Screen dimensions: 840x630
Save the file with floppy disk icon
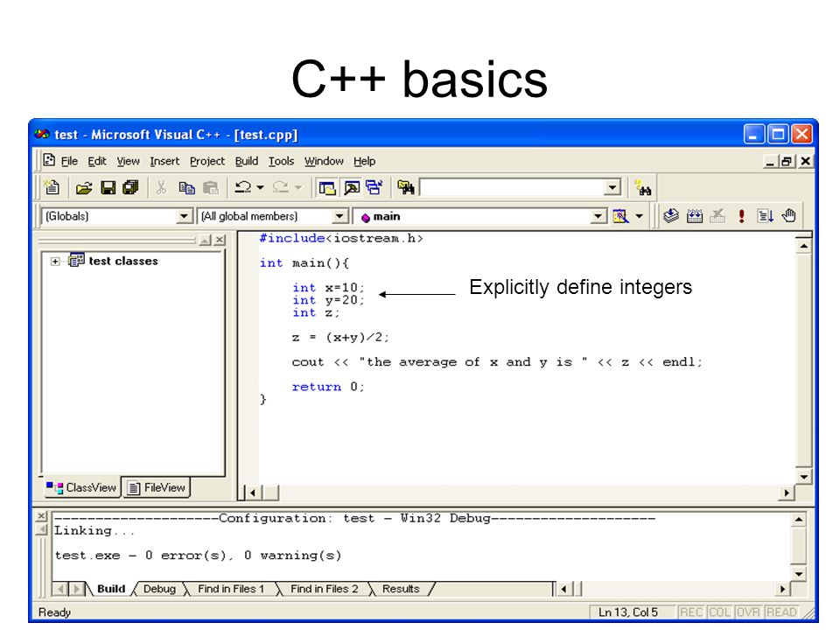point(108,187)
